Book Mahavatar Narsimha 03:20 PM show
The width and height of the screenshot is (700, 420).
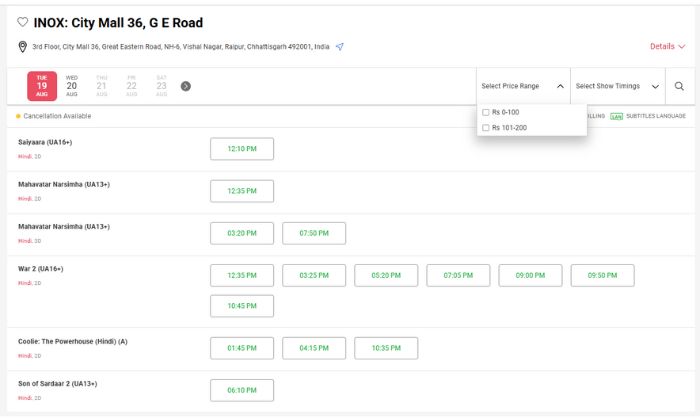pos(242,233)
